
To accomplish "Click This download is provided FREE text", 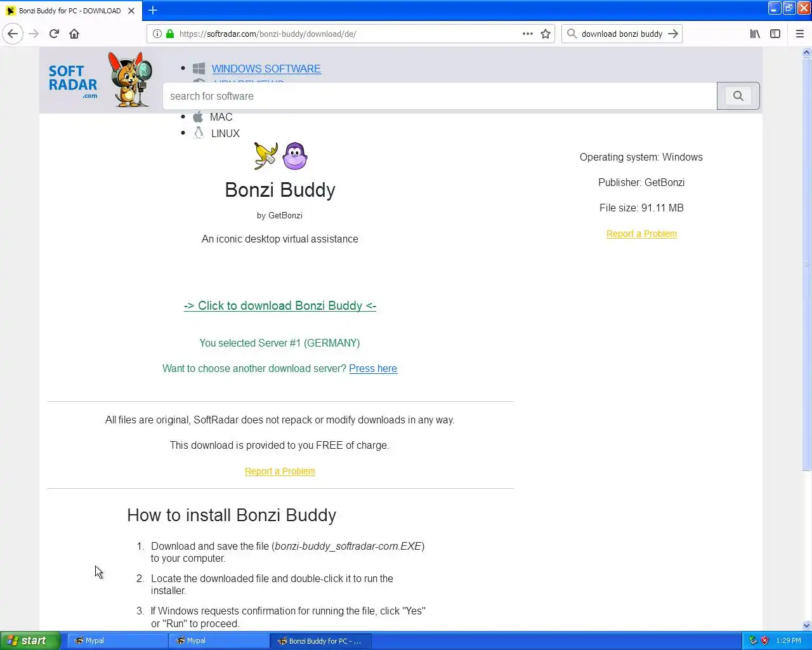I will pos(280,445).
